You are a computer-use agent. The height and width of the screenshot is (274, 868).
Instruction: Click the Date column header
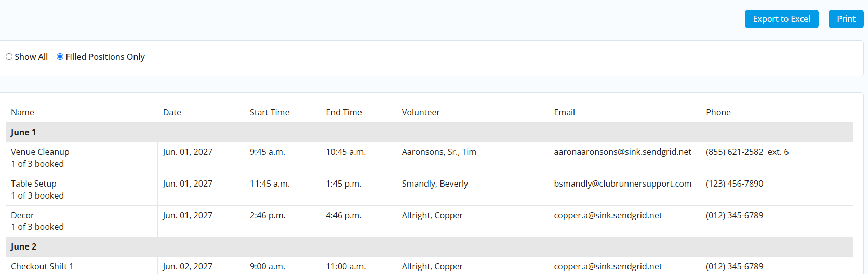172,112
